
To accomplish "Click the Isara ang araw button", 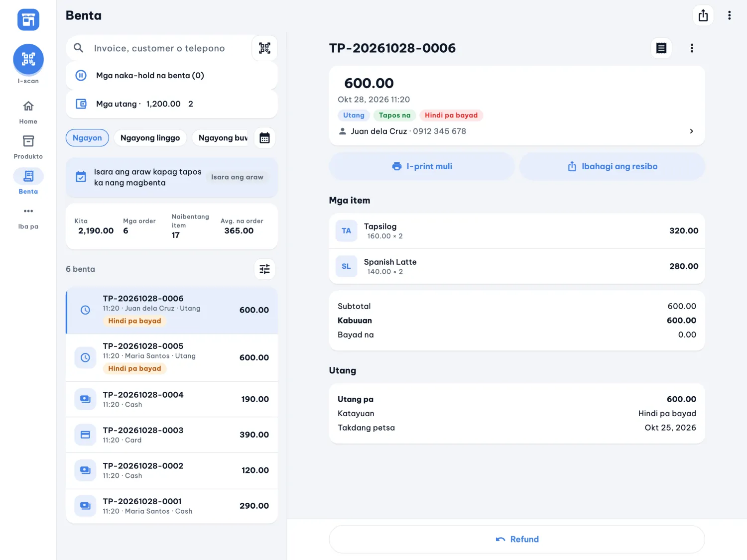I will [237, 177].
